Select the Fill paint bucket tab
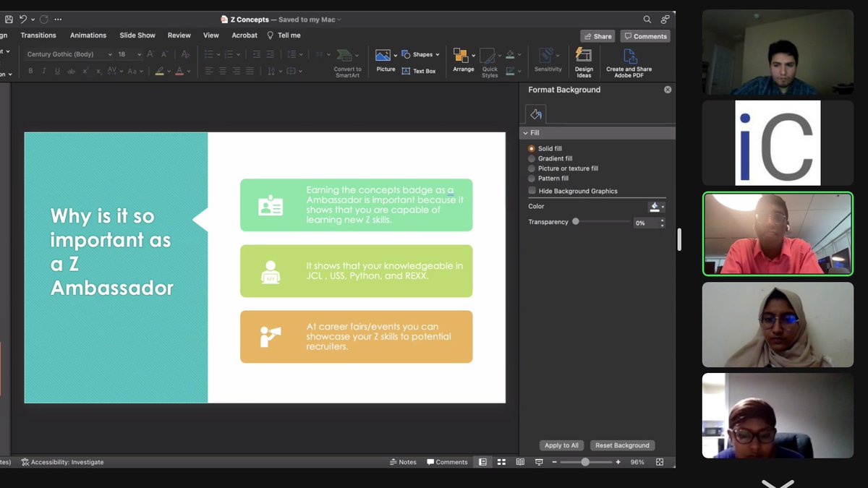This screenshot has height=488, width=868. (536, 114)
